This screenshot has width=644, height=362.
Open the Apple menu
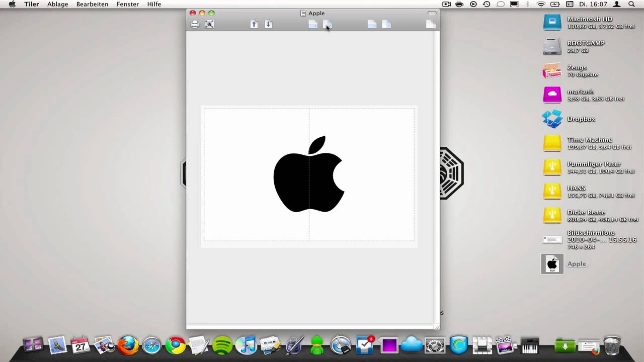[x=12, y=4]
